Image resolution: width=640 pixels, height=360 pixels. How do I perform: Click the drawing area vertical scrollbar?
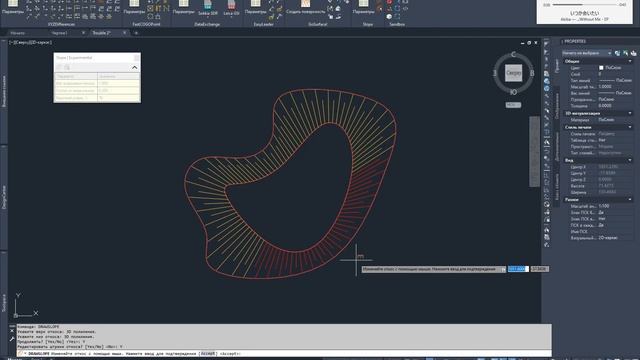(x=534, y=151)
